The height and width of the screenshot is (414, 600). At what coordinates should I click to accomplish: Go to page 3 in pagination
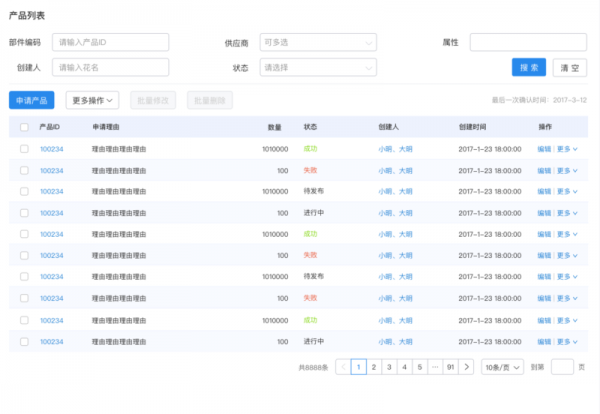tap(389, 367)
